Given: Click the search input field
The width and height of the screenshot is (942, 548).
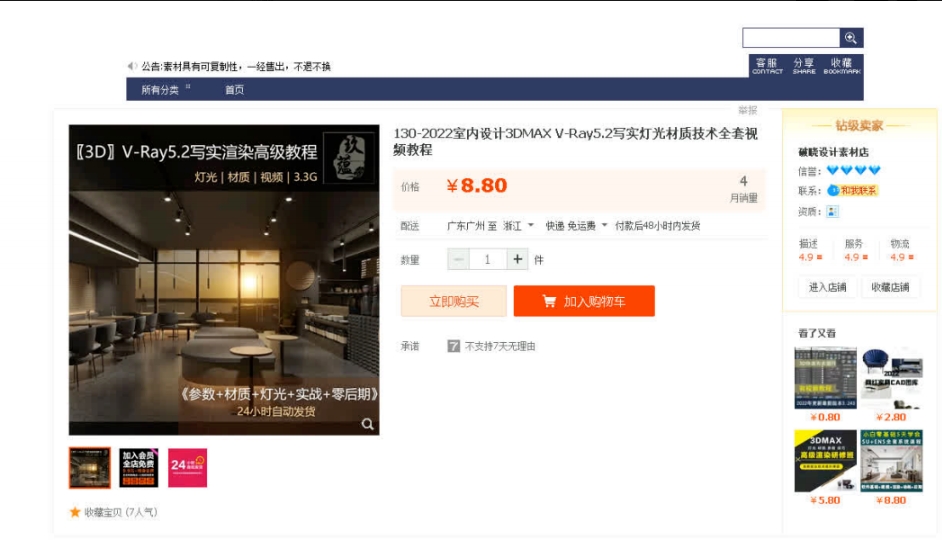Looking at the screenshot, I should click(x=790, y=38).
